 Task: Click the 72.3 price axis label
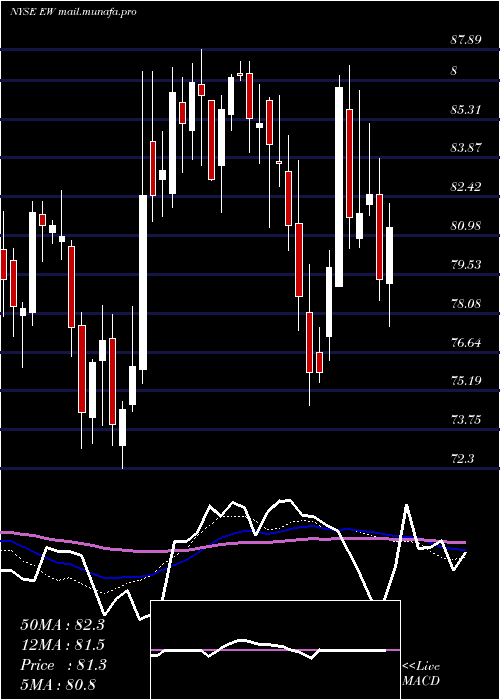(462, 458)
